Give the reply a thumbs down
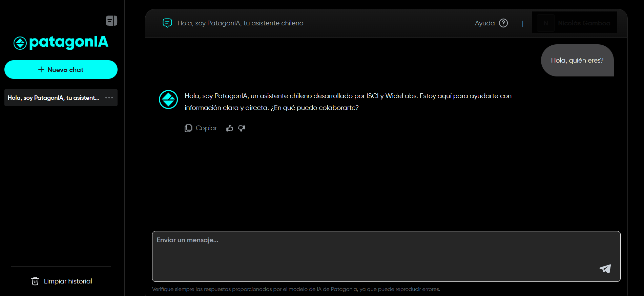The image size is (644, 296). (x=242, y=128)
